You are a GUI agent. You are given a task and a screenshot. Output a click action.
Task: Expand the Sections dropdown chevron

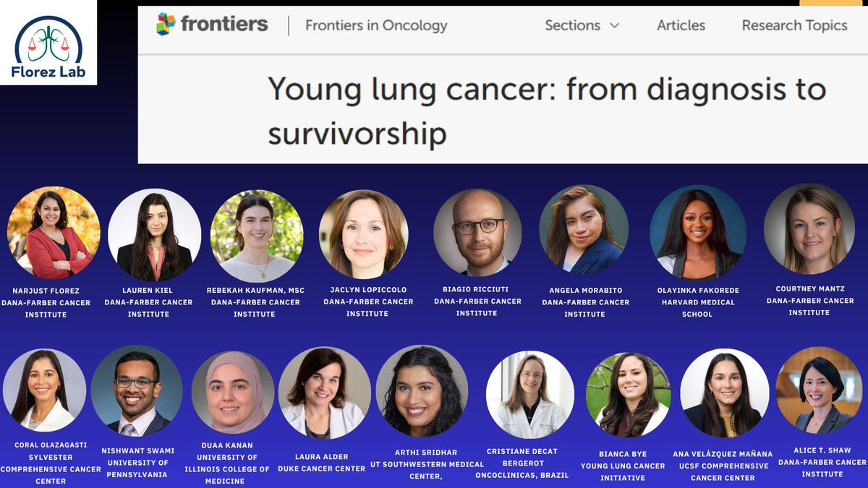(x=614, y=25)
